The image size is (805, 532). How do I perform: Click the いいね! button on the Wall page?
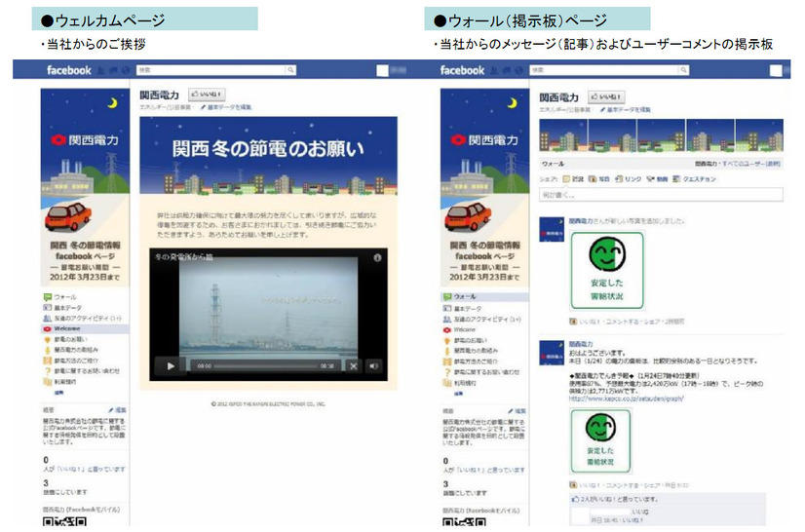(x=606, y=96)
